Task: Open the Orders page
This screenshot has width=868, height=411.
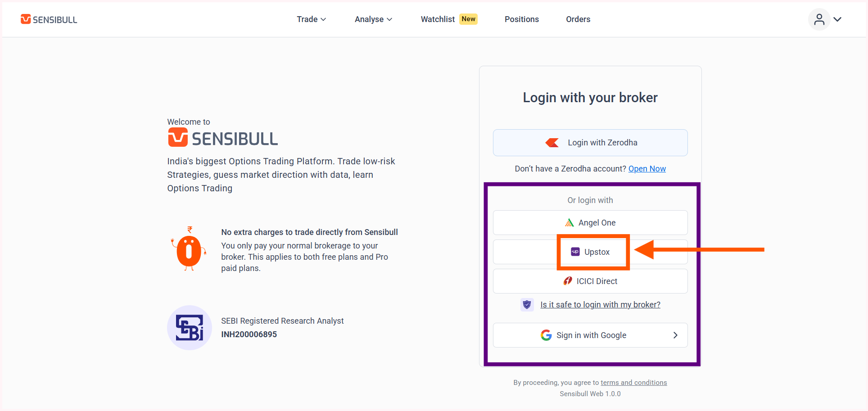Action: tap(578, 19)
